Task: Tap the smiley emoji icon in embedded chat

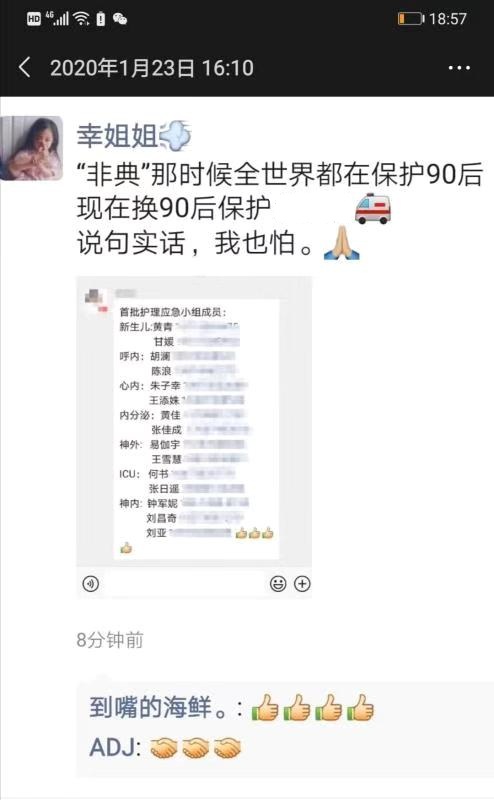Action: click(x=278, y=583)
